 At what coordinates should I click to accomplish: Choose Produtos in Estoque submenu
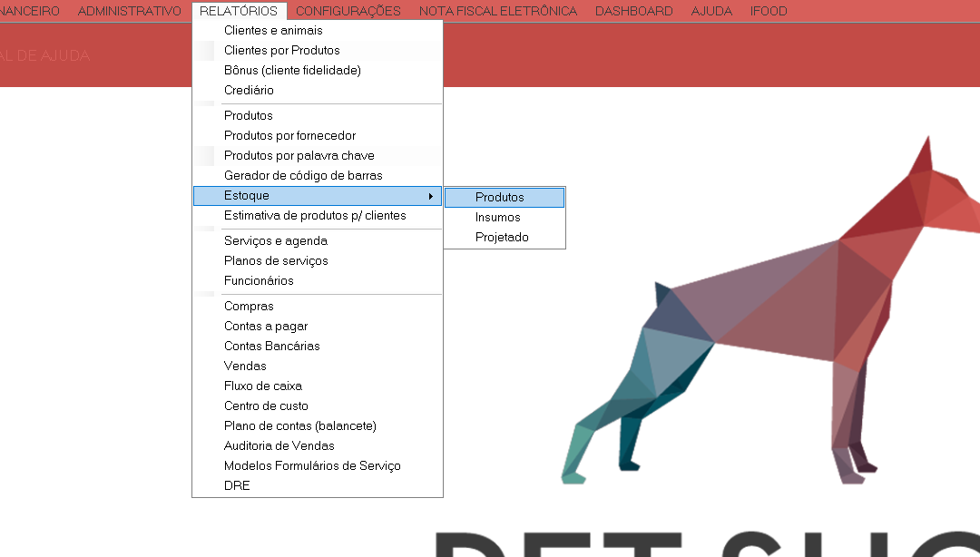(x=505, y=198)
